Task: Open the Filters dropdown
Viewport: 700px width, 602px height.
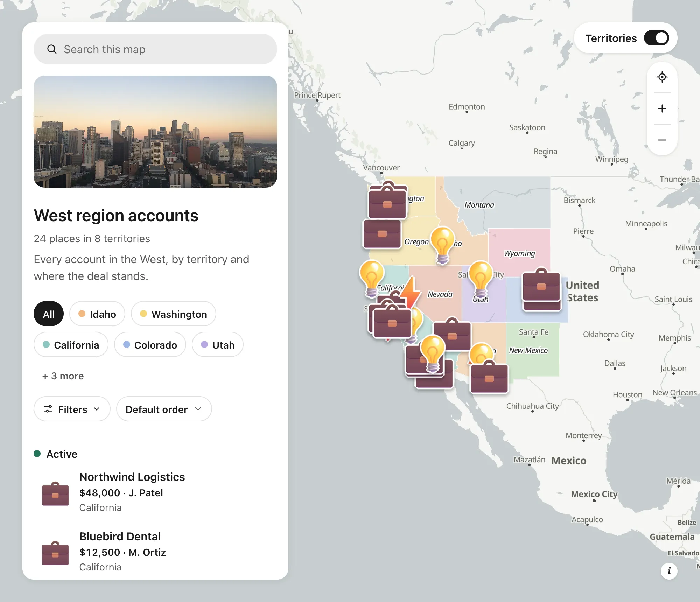Action: point(72,409)
